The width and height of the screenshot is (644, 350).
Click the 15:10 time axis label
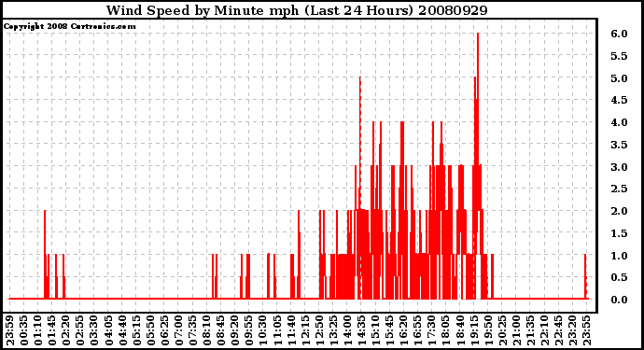click(375, 330)
